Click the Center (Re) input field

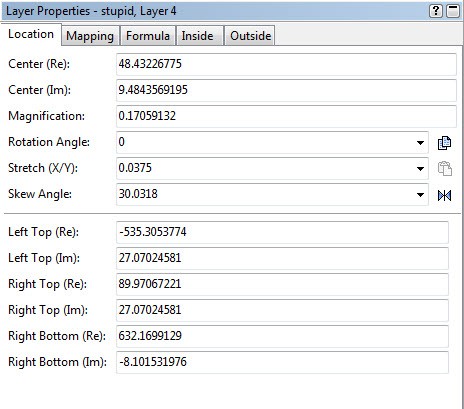tap(286, 64)
